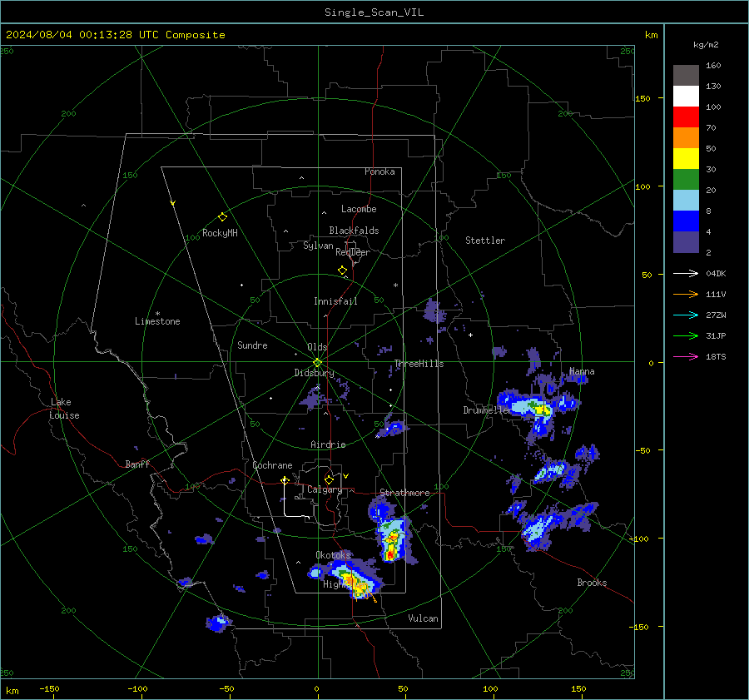The height and width of the screenshot is (700, 749).
Task: Click the Brooks city label
Action: tap(592, 583)
